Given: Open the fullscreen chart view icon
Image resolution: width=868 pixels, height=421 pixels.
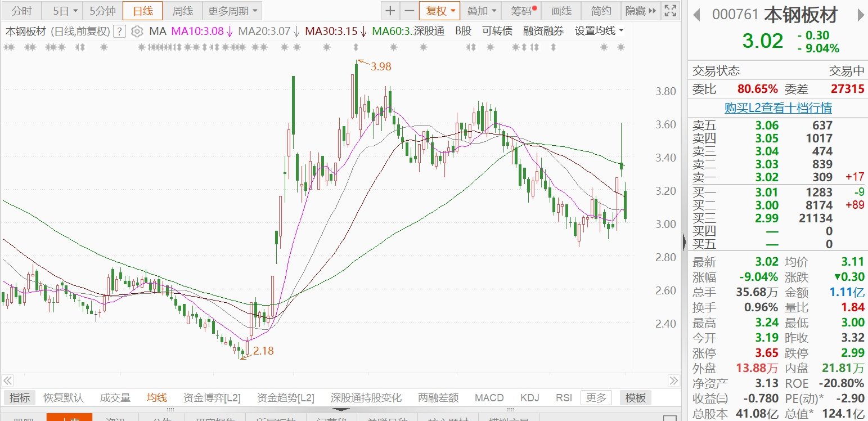Looking at the screenshot, I should [669, 11].
